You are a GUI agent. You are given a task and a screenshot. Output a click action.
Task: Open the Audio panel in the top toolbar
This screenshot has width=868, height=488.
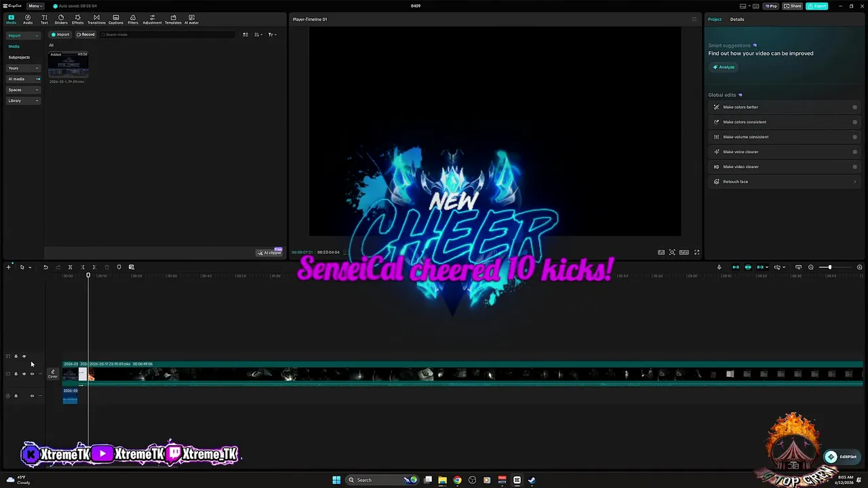(28, 19)
